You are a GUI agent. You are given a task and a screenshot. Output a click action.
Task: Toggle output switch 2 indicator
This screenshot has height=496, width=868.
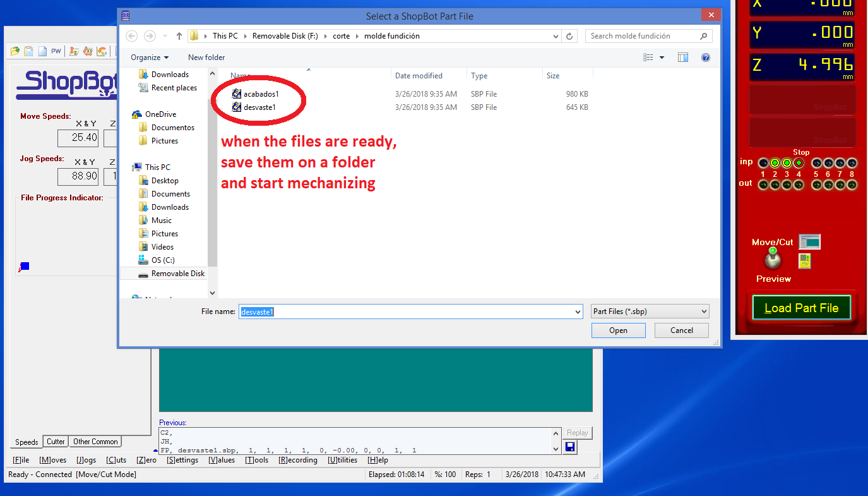pos(775,184)
